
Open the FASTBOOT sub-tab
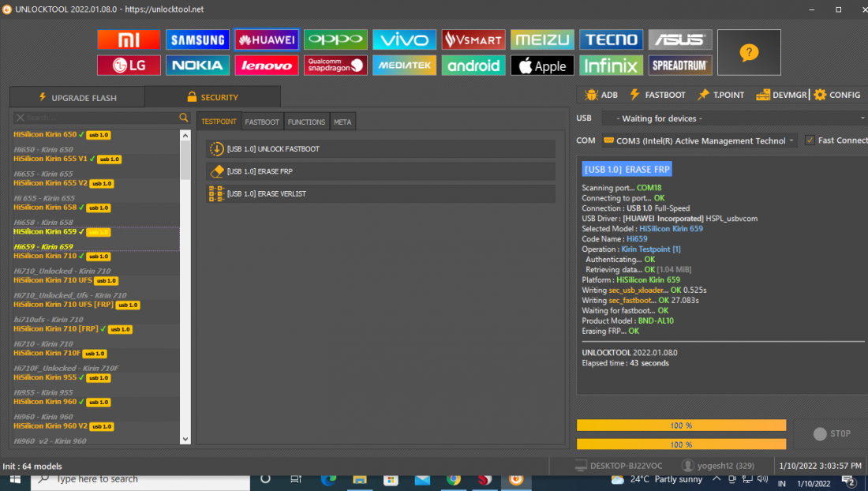[x=262, y=122]
